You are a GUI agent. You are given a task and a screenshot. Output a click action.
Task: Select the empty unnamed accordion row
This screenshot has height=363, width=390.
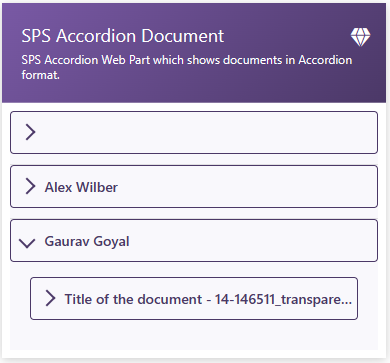[x=194, y=132]
